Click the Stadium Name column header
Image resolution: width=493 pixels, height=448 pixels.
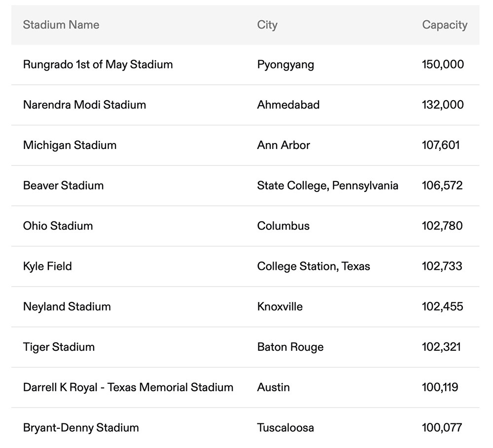click(x=61, y=25)
